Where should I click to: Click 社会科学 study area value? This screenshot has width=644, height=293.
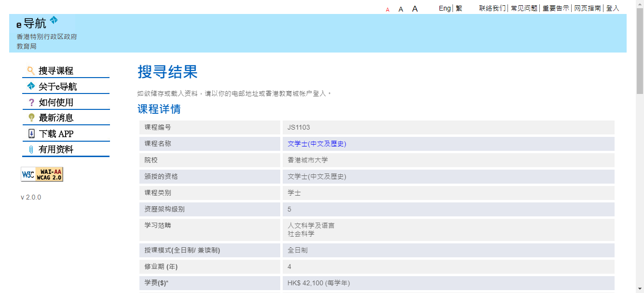301,234
